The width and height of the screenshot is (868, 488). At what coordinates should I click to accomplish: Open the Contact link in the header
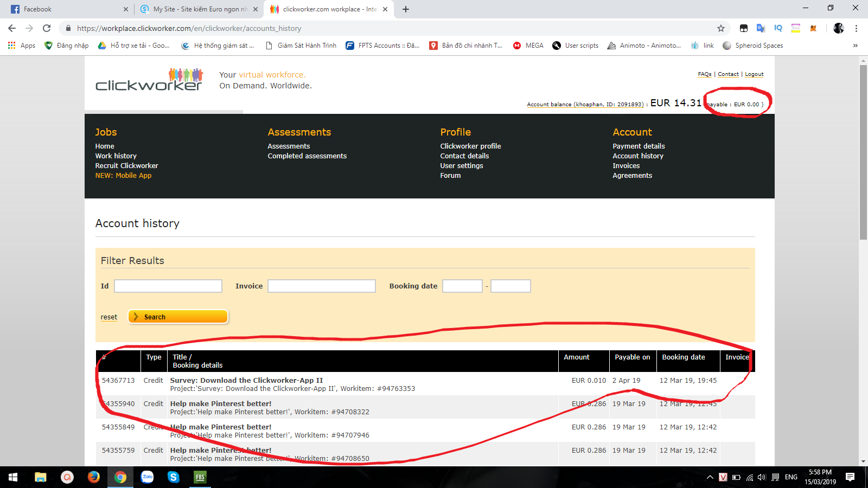tap(728, 74)
